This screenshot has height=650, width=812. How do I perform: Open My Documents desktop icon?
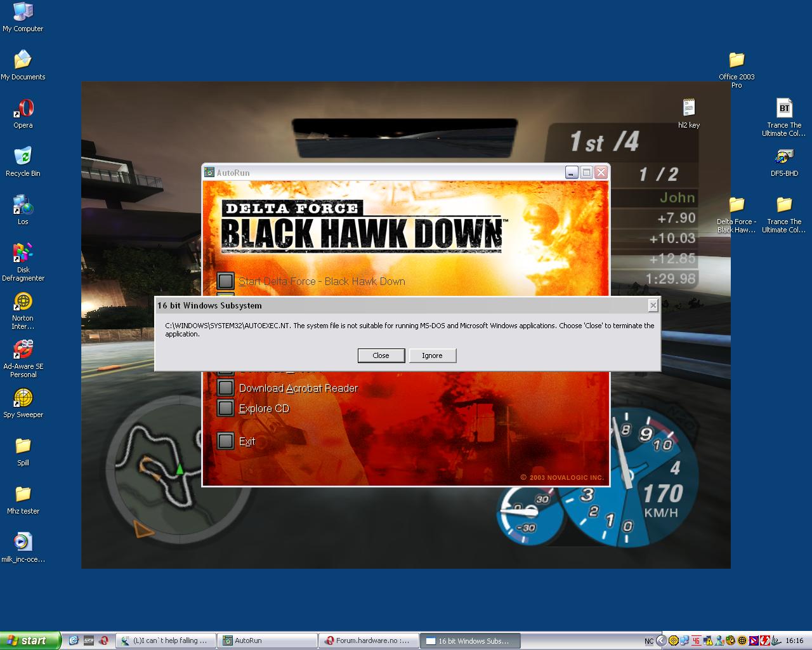point(23,65)
